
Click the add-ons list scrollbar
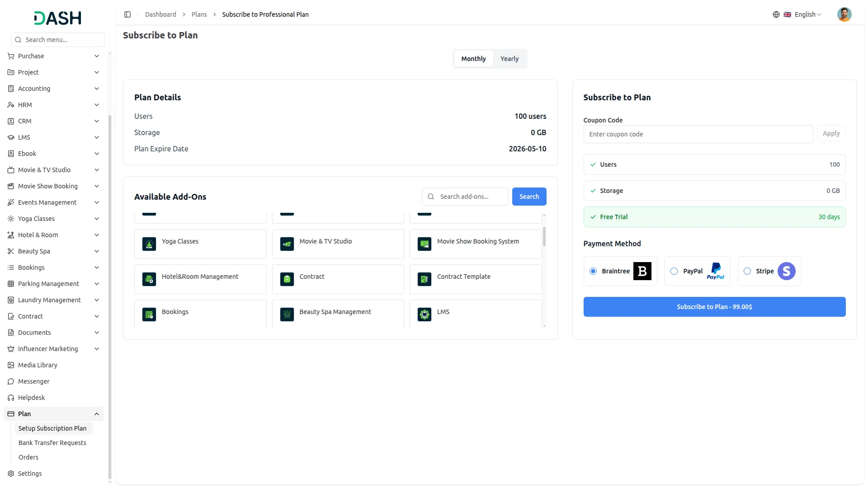544,237
